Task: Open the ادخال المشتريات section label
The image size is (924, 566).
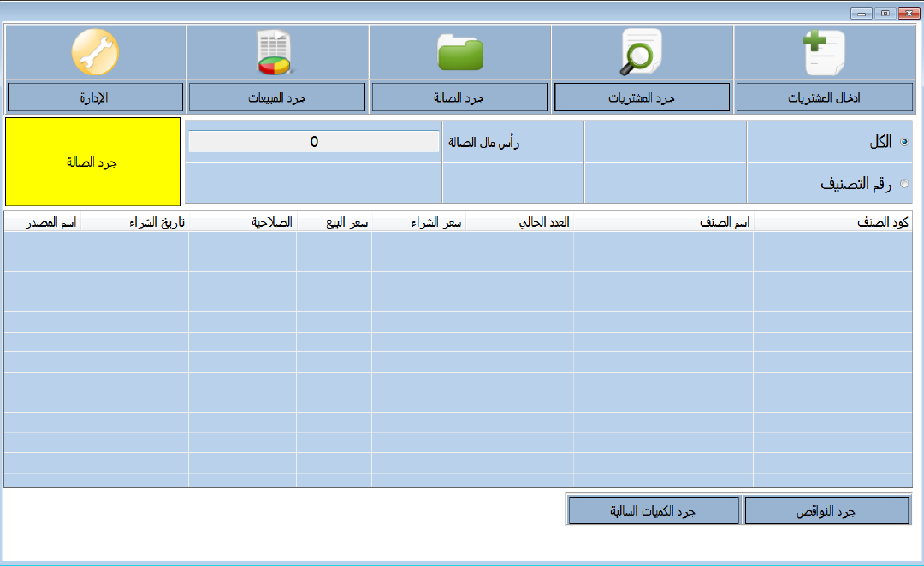Action: tap(824, 97)
